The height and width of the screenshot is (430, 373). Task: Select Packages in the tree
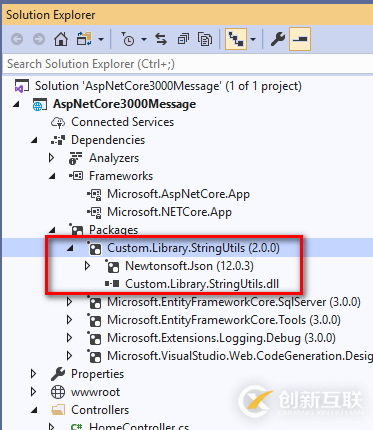[x=113, y=230]
